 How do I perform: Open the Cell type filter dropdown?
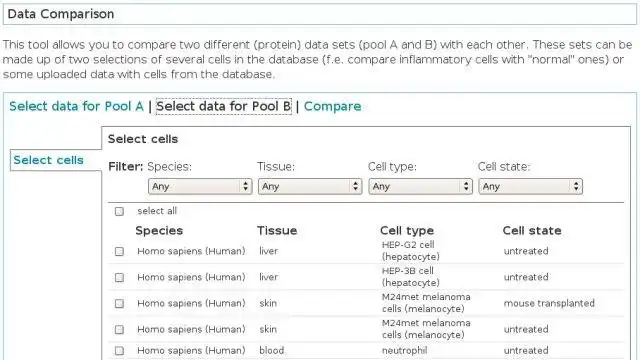420,187
